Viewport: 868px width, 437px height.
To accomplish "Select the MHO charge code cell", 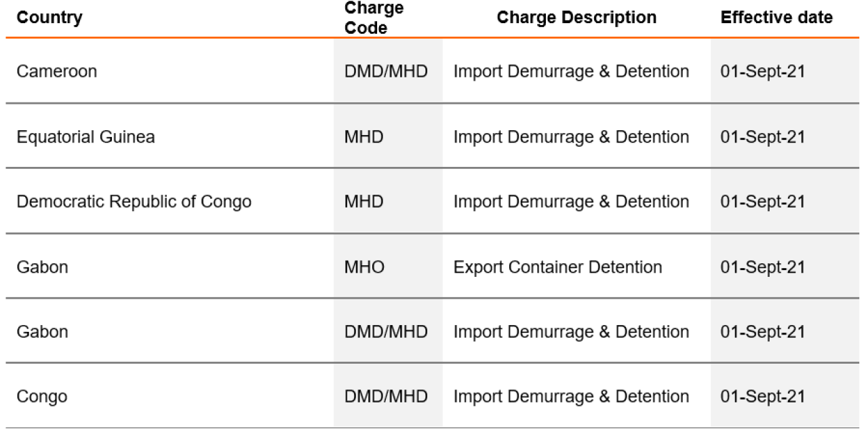I will 364,267.
